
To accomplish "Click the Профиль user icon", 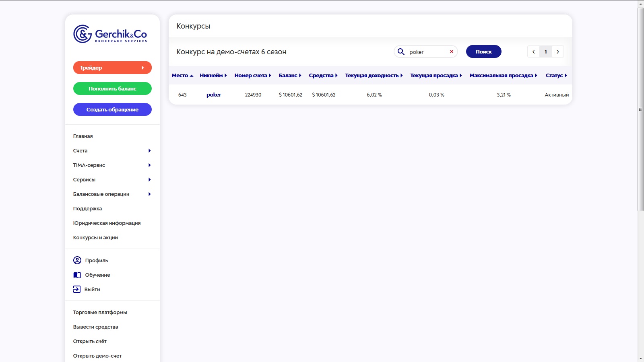I will click(77, 260).
